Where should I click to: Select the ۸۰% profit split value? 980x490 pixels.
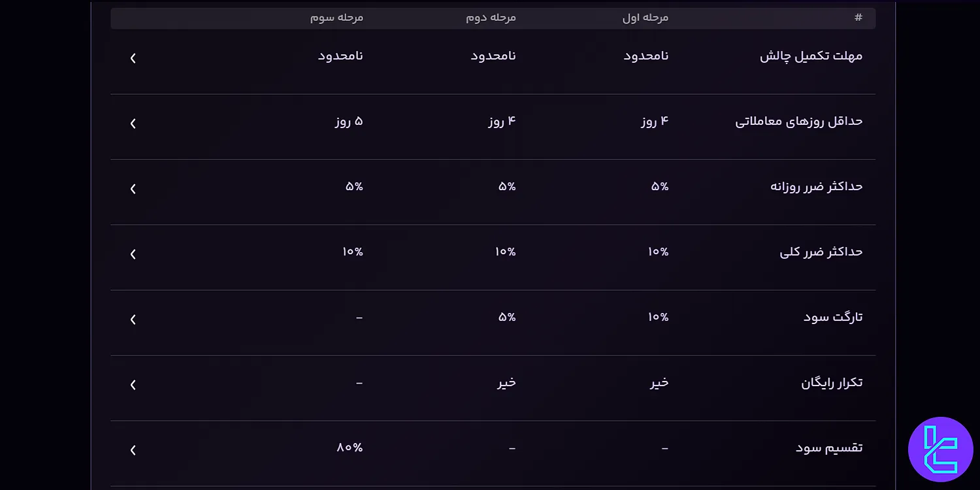[x=350, y=447]
